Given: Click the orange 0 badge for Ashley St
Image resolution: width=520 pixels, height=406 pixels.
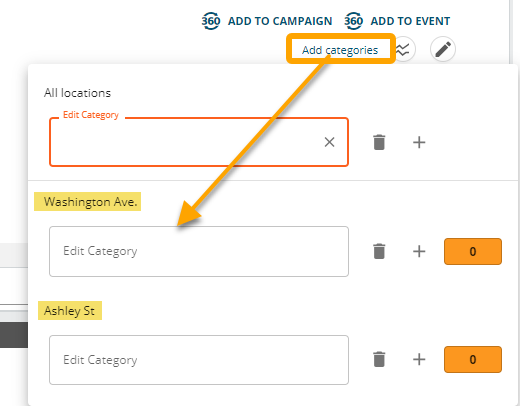Looking at the screenshot, I should pos(473,359).
